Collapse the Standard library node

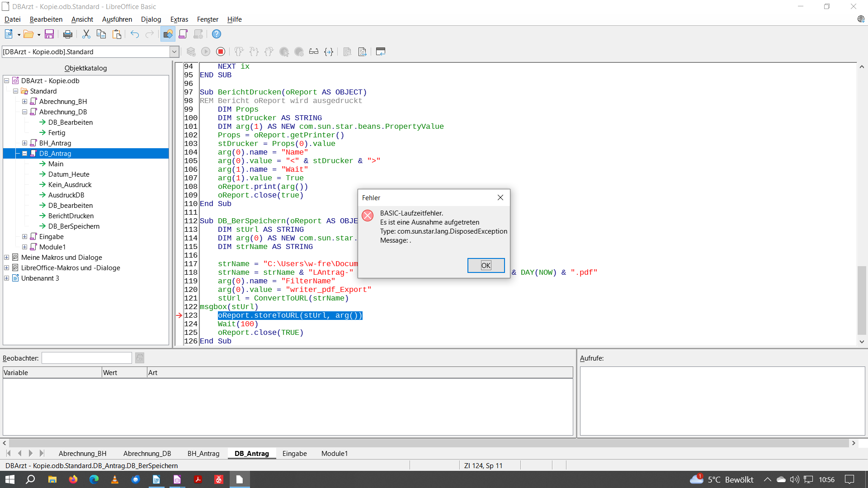(x=16, y=91)
